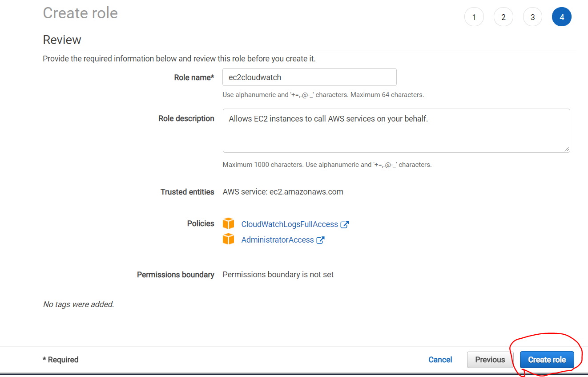Open the external link icon beside AdministratorAccess
This screenshot has width=588, height=377.
[x=320, y=240]
